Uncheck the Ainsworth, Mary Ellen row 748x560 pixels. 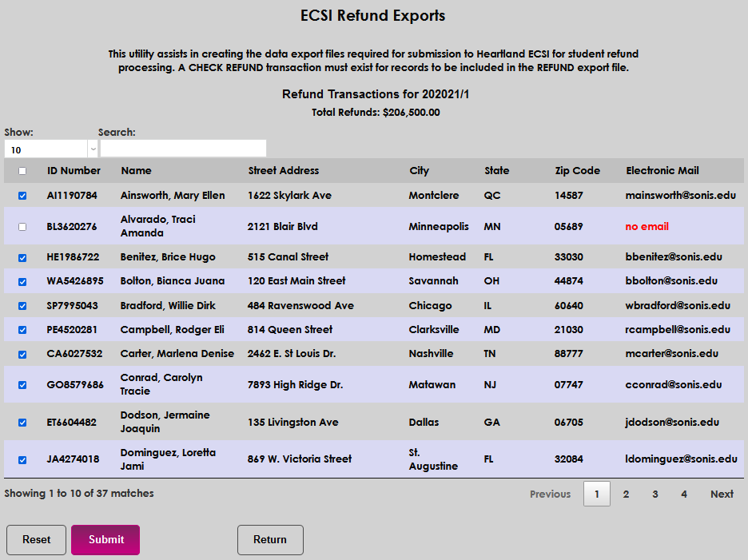(x=22, y=195)
